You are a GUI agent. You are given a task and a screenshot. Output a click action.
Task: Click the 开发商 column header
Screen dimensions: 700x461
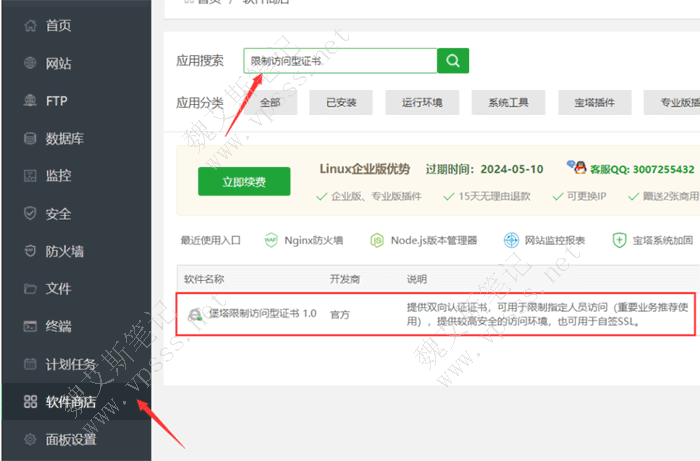pyautogui.click(x=345, y=279)
